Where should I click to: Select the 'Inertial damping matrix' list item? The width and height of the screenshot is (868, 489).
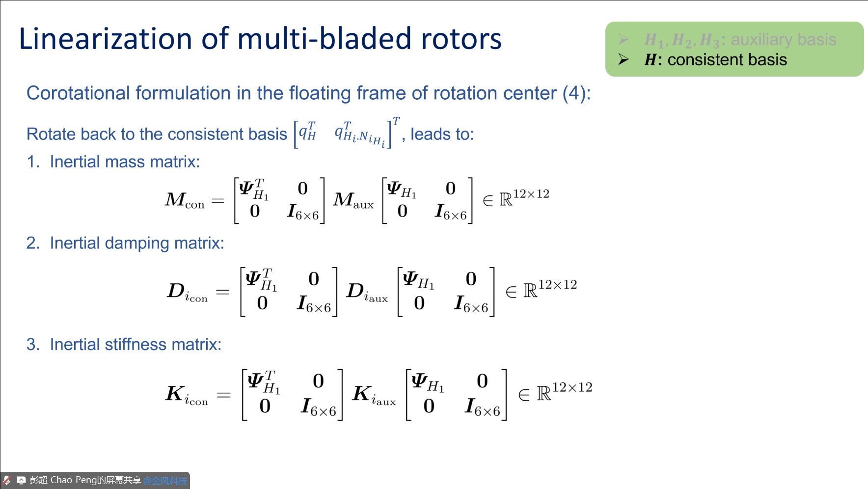(136, 243)
